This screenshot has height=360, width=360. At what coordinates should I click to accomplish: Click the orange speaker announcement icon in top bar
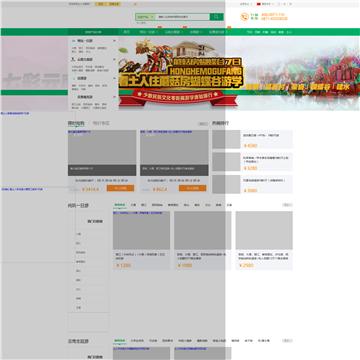(x=135, y=4)
